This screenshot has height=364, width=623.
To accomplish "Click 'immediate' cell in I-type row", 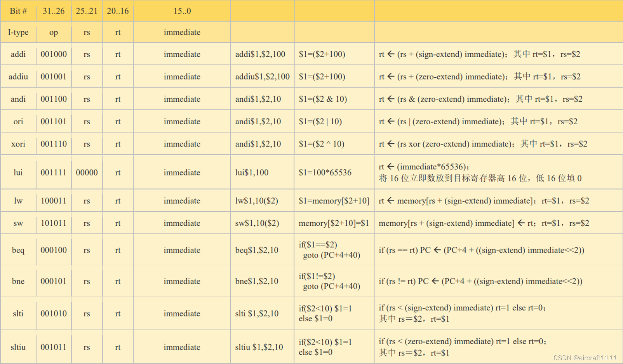I will (182, 32).
